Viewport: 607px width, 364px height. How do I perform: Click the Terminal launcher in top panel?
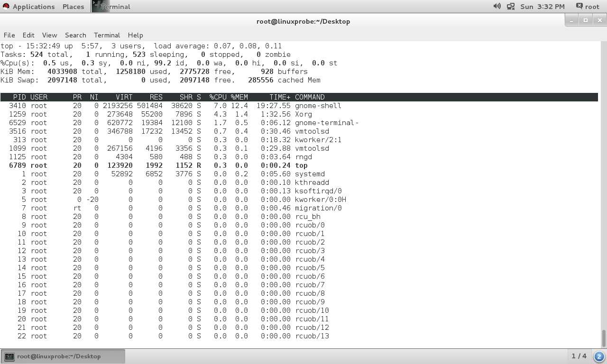(111, 7)
